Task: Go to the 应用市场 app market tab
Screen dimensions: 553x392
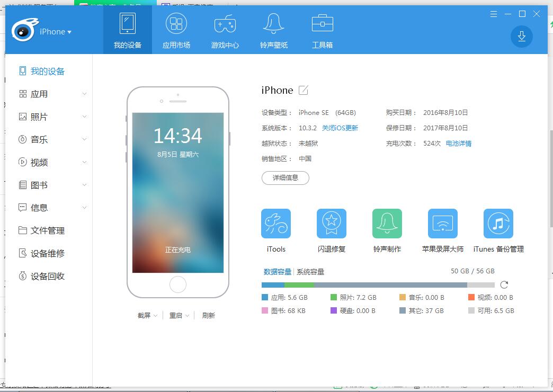Action: click(x=176, y=30)
